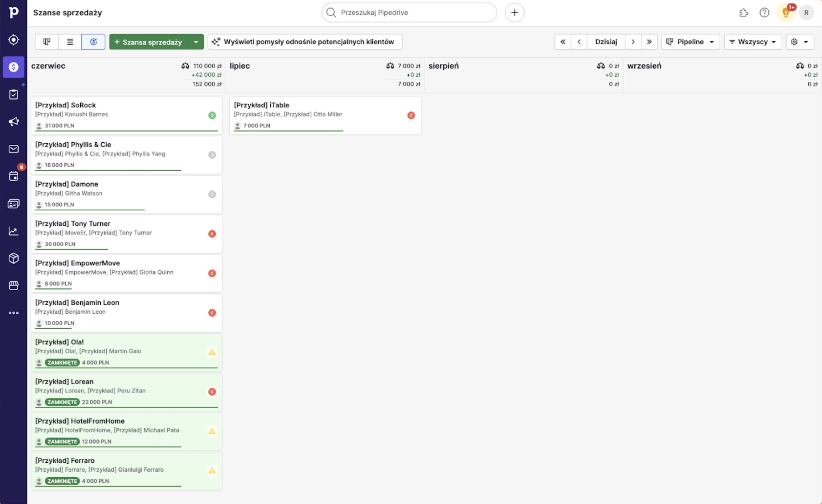This screenshot has height=504, width=822.
Task: Click red overdue icon on iTable
Action: coord(411,115)
